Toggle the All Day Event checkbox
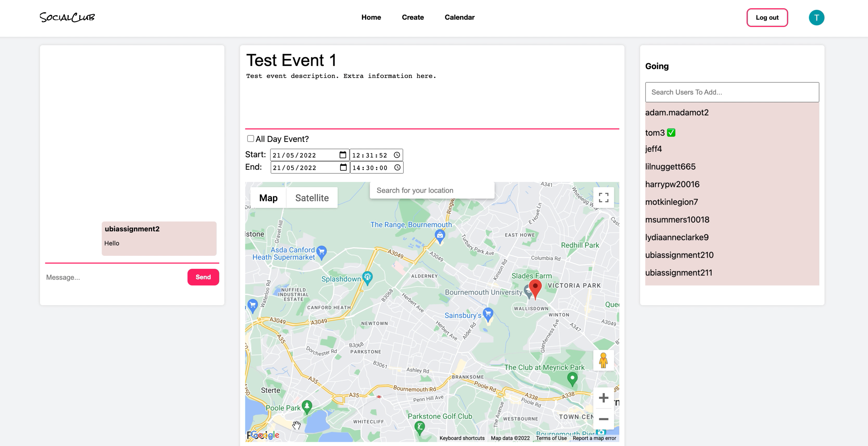The image size is (868, 446). click(250, 138)
